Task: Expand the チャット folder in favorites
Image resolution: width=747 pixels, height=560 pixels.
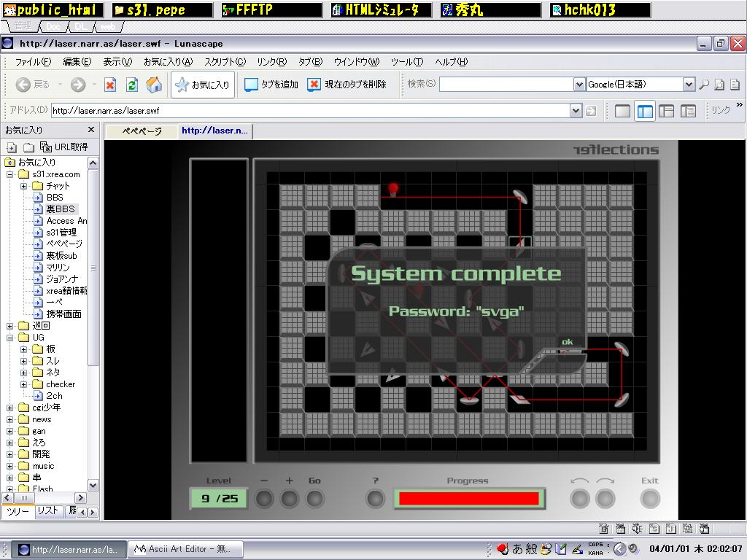Action: pyautogui.click(x=23, y=186)
